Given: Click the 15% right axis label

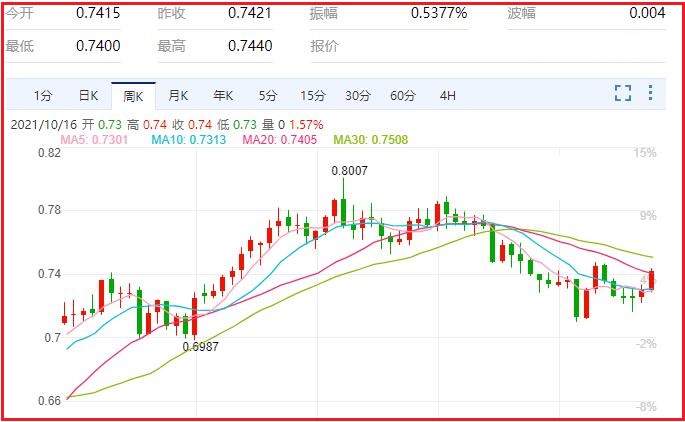Looking at the screenshot, I should (645, 153).
